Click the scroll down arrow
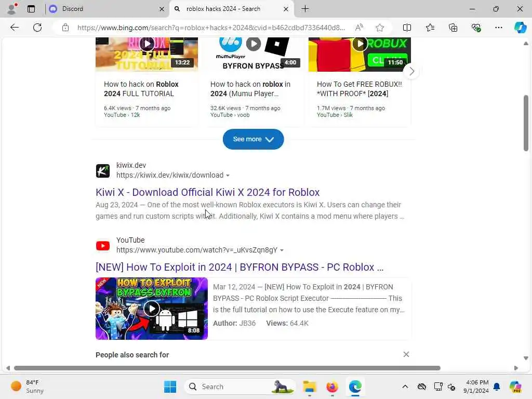The image size is (532, 399). [526, 358]
